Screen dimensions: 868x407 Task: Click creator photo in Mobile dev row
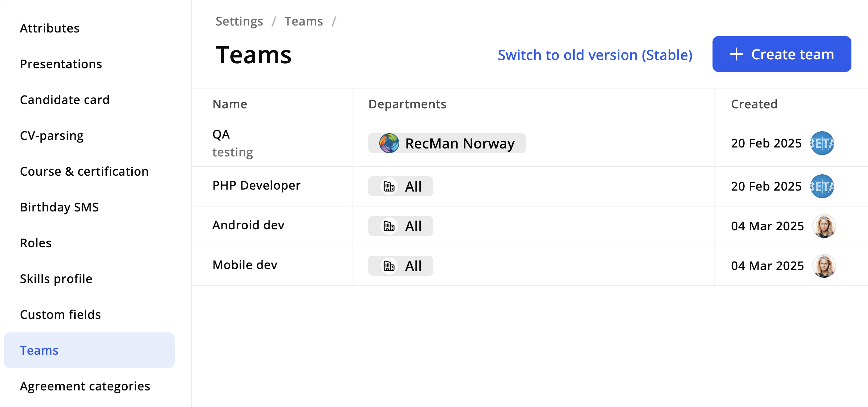click(824, 266)
